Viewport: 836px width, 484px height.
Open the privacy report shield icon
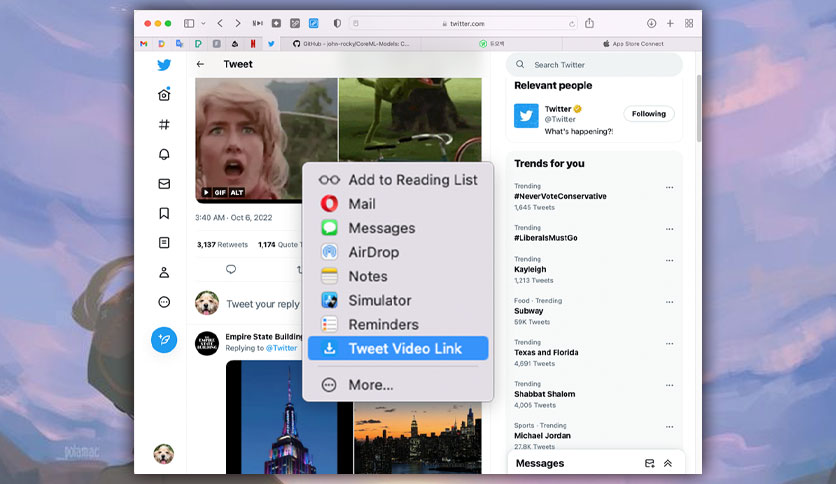pyautogui.click(x=337, y=23)
